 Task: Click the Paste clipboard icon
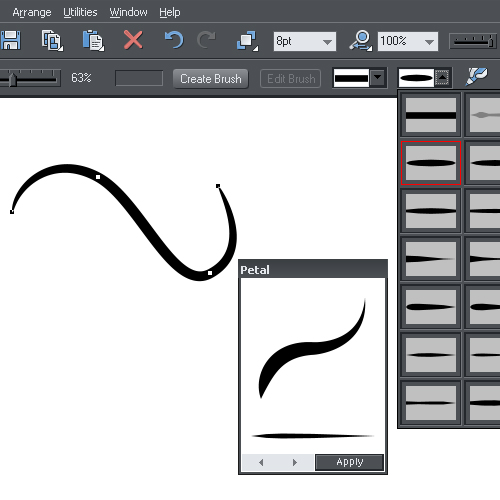pos(93,41)
